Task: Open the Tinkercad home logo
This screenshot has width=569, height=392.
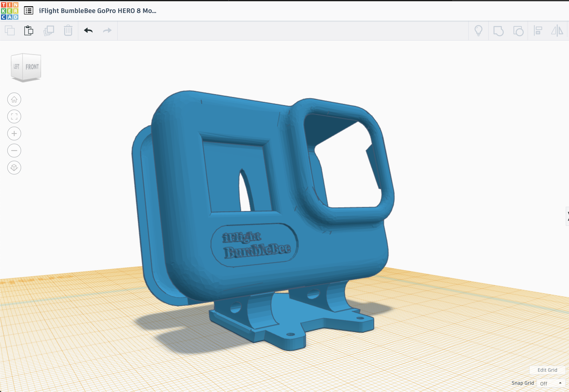Action: click(x=10, y=11)
